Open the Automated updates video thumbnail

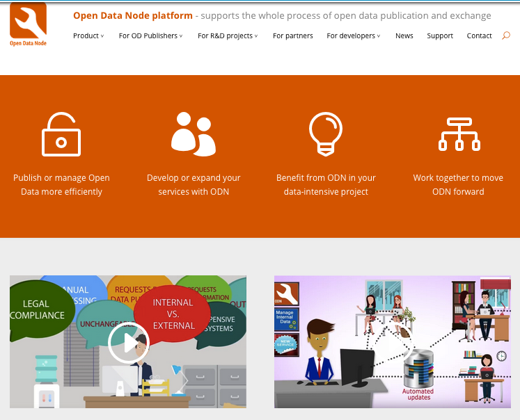(393, 341)
